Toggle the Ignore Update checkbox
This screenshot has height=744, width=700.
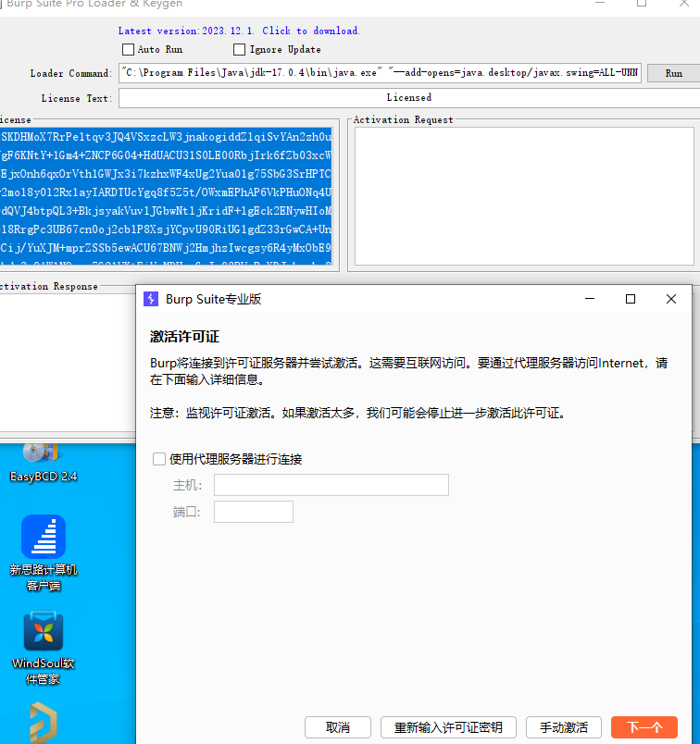[x=239, y=49]
